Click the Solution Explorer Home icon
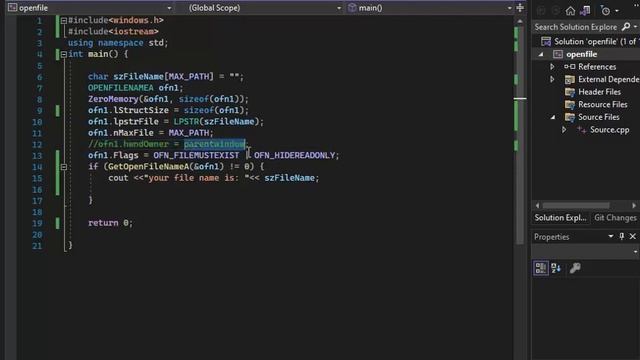Screen dimensions: 640x360 tap(570, 11)
